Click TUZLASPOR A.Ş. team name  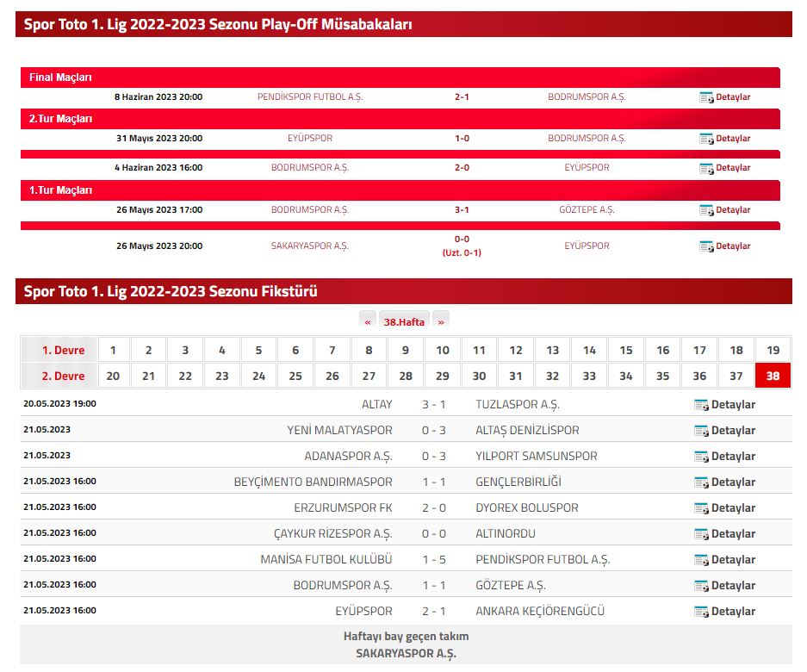(x=518, y=405)
